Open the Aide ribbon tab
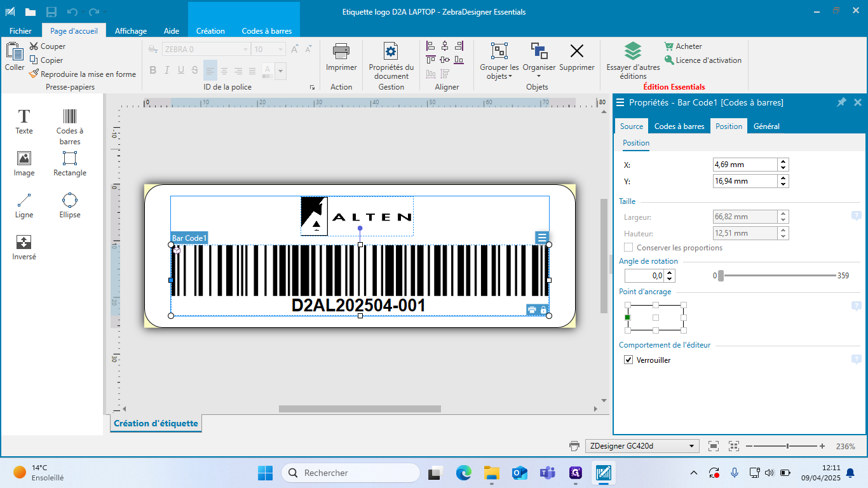 [172, 30]
